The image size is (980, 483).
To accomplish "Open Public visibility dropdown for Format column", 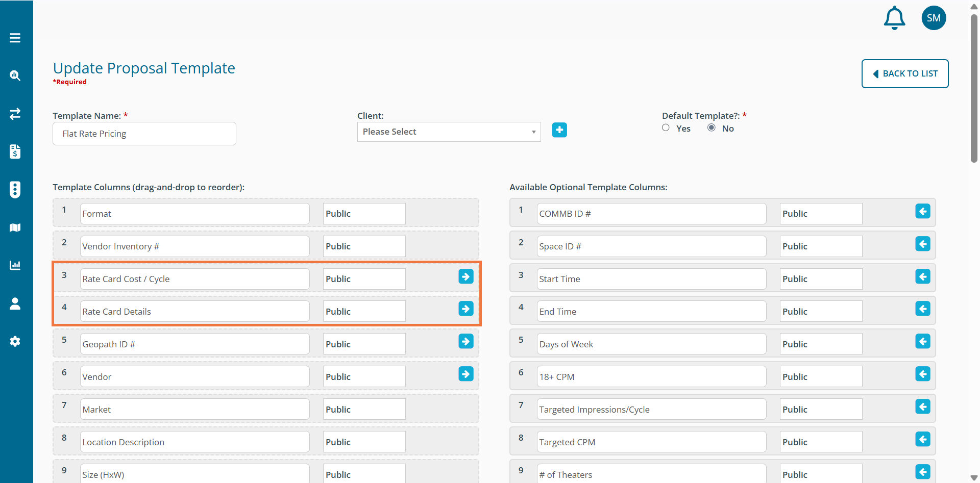I will point(364,214).
